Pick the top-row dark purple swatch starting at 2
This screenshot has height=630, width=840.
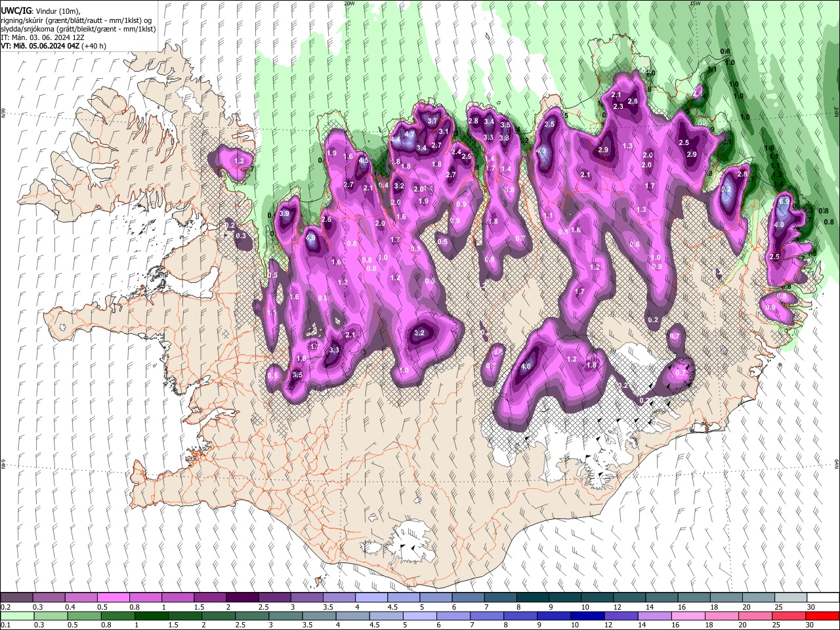click(x=241, y=598)
